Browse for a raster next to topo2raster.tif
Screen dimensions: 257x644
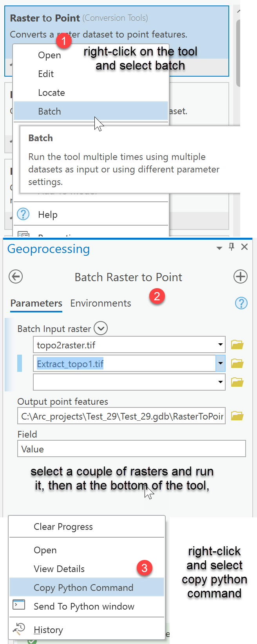point(237,344)
